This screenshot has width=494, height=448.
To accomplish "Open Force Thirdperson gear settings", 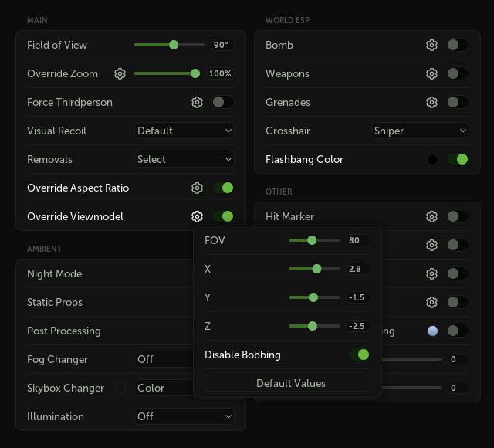I will [197, 103].
